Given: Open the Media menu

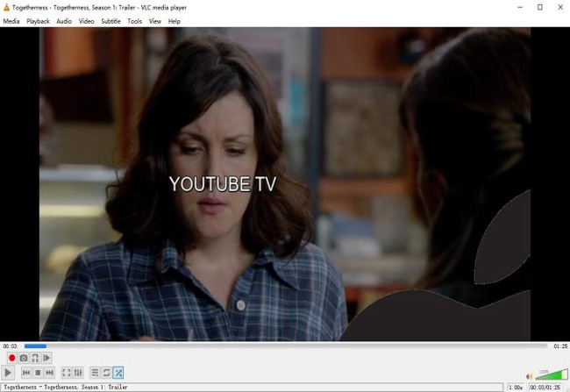Looking at the screenshot, I should (11, 21).
